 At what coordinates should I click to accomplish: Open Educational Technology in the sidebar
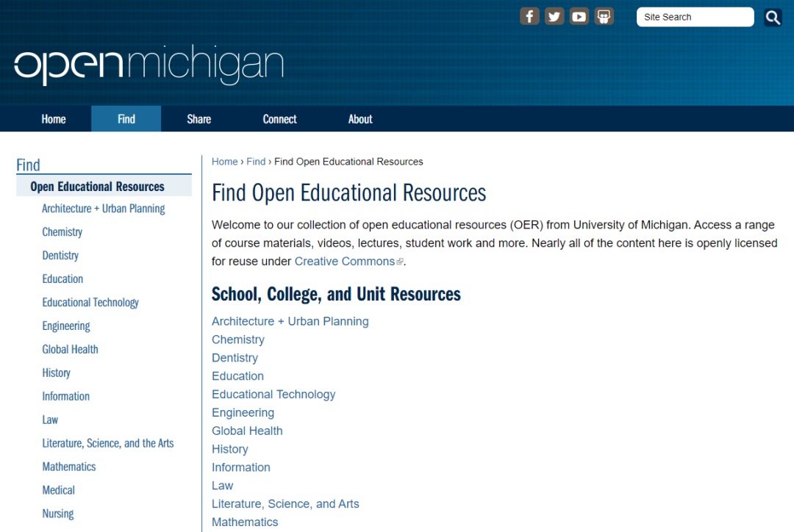[90, 302]
